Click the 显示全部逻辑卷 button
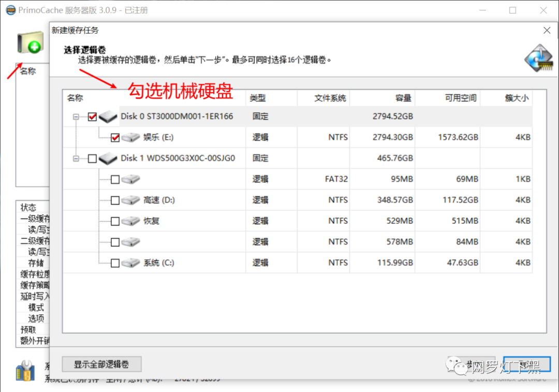The width and height of the screenshot is (559, 392). (101, 364)
